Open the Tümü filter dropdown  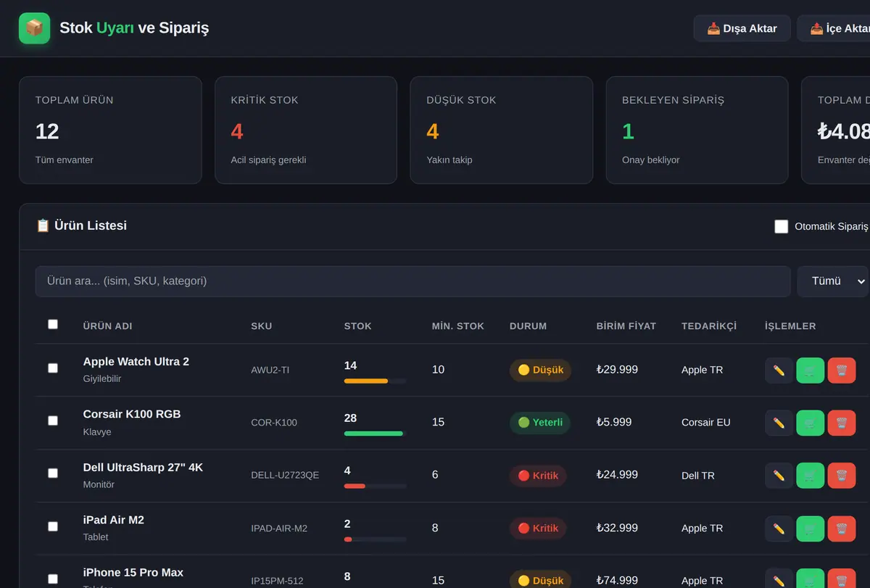pos(834,281)
